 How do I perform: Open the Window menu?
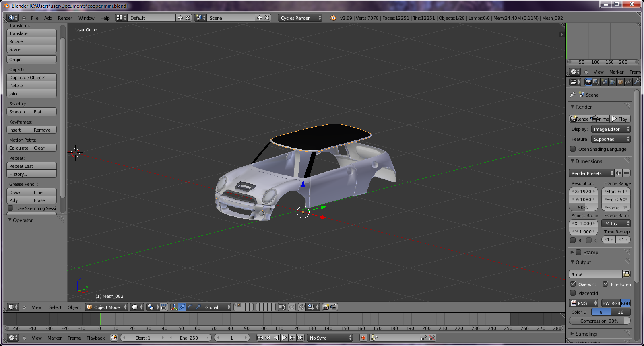(x=86, y=18)
